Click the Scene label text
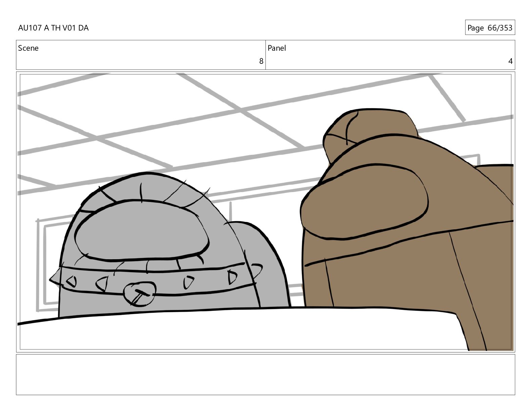 tap(28, 48)
